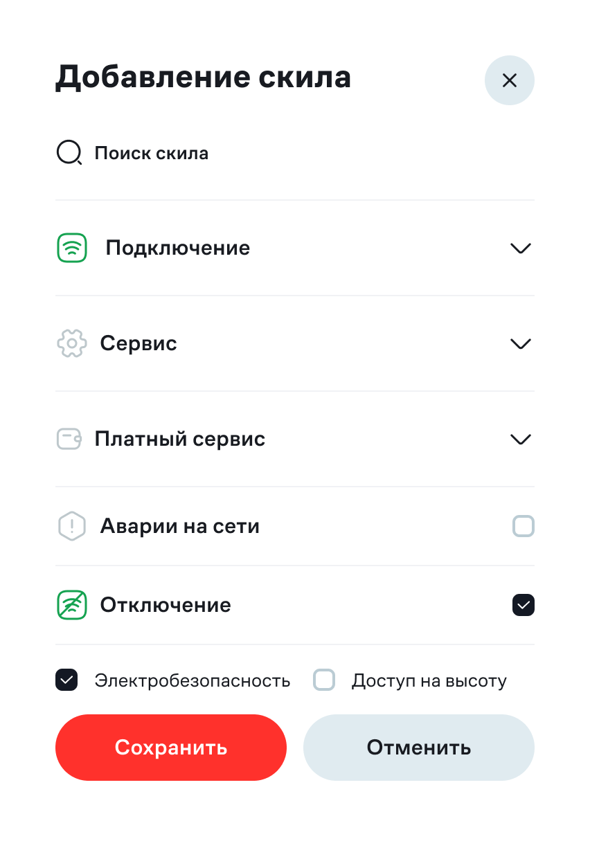Expand the Подключение section chevron
The image size is (590, 868).
tap(520, 248)
